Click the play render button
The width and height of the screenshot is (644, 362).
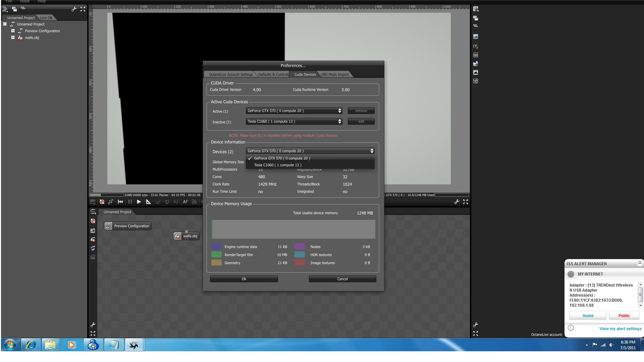click(139, 202)
